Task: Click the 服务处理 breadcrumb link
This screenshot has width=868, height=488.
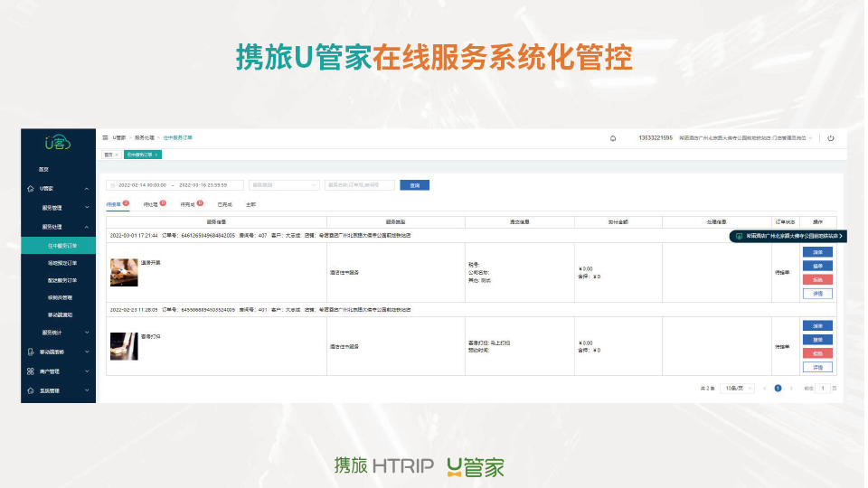Action: [x=144, y=137]
